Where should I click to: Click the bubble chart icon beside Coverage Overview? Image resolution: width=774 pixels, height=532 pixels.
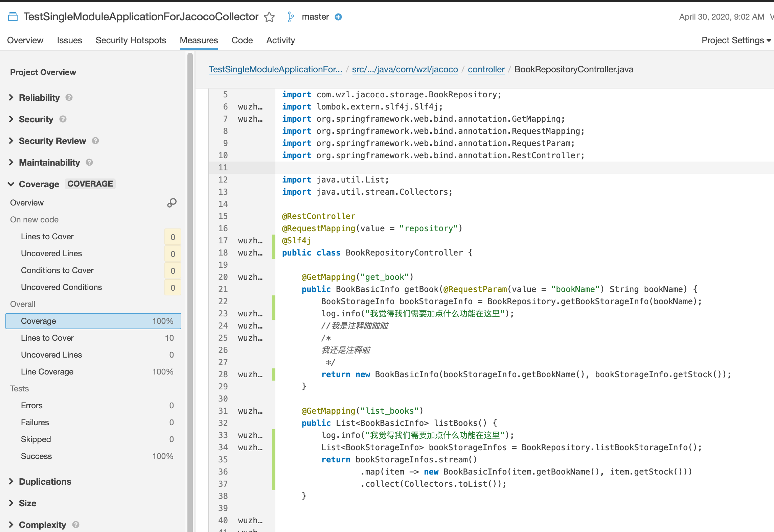(x=172, y=203)
